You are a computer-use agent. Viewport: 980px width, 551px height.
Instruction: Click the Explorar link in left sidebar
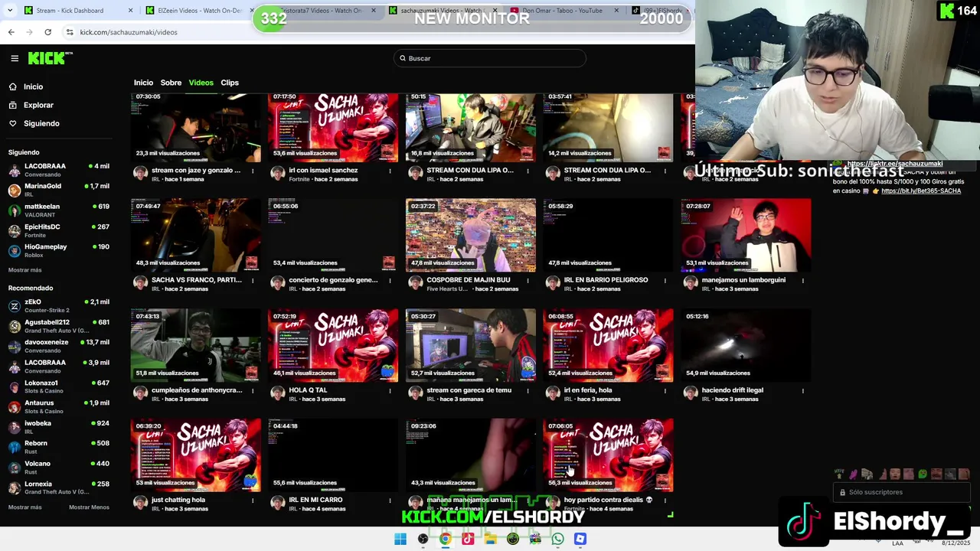pyautogui.click(x=38, y=105)
